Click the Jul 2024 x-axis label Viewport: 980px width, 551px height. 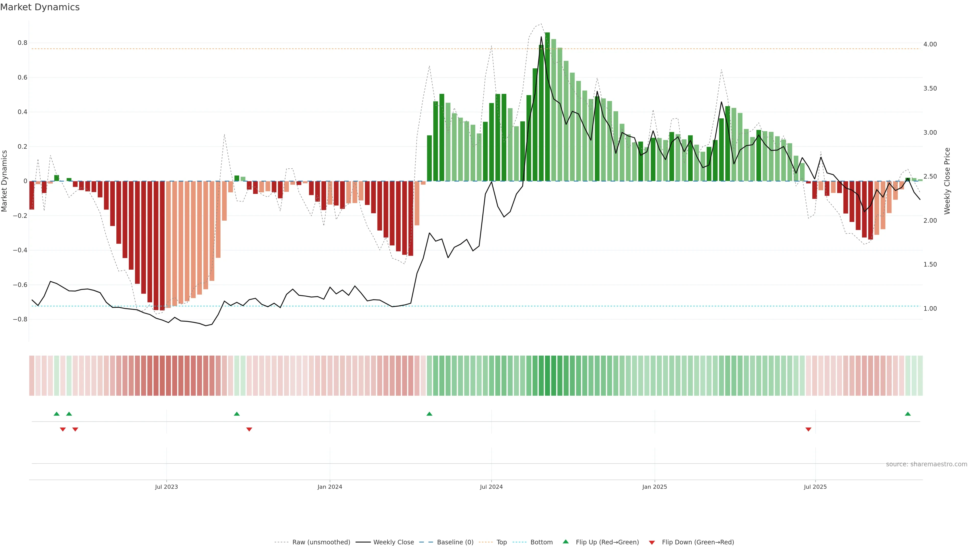(491, 487)
